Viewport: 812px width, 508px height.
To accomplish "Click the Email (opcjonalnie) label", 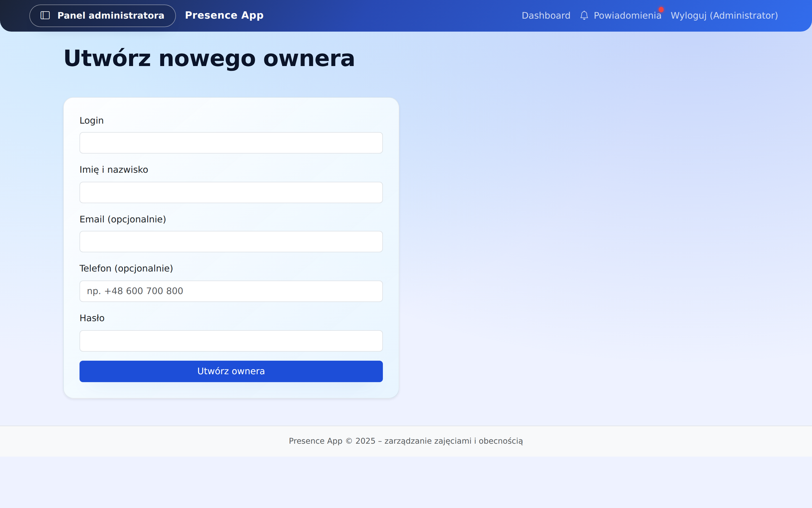I will [x=123, y=219].
